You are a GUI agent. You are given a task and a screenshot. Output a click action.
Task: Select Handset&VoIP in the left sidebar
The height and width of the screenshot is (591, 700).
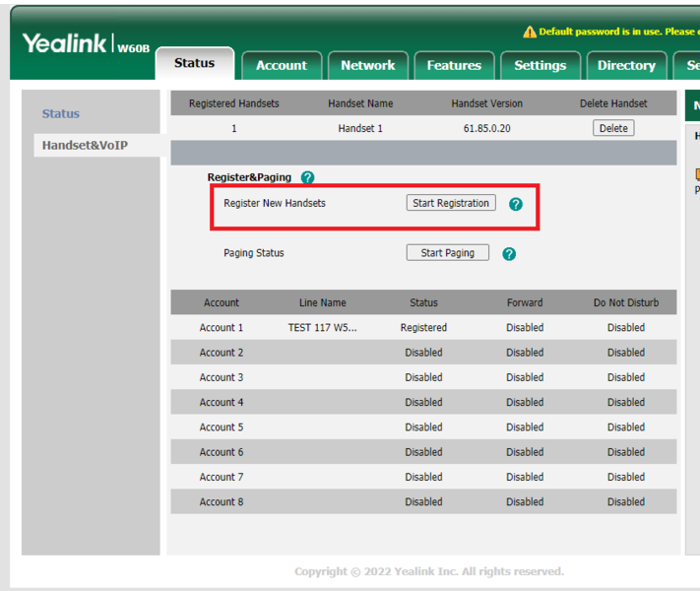(85, 146)
